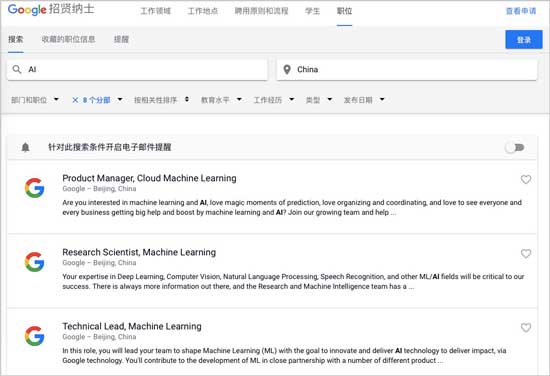Image resolution: width=550 pixels, height=376 pixels.
Task: Click Google logo beside Technical Lead job
Action: [34, 336]
